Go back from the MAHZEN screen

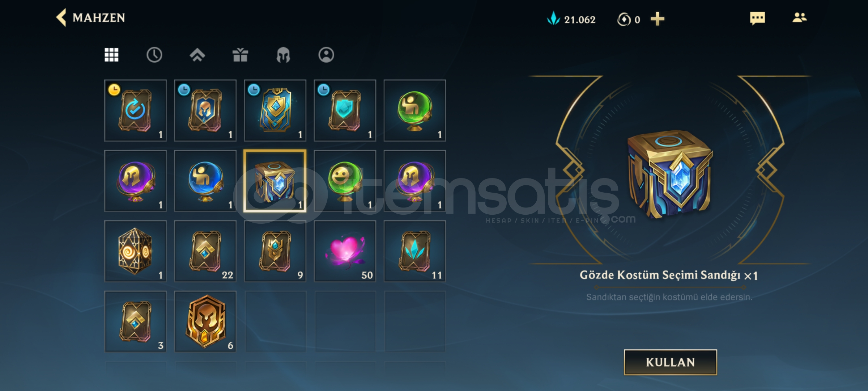[61, 17]
